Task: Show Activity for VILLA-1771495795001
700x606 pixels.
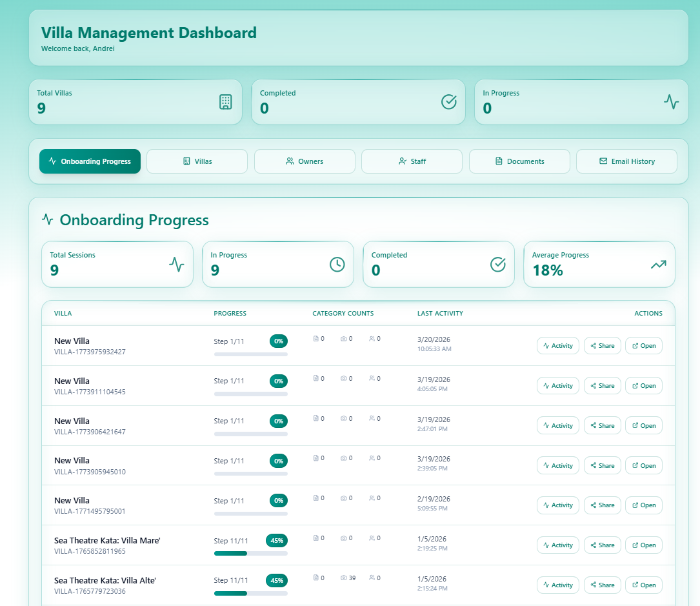Action: [558, 505]
